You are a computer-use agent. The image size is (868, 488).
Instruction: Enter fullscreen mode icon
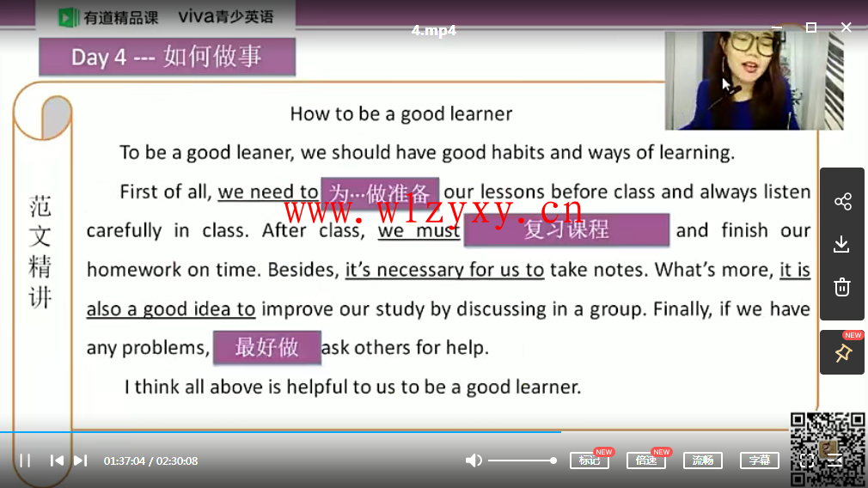pos(807,461)
